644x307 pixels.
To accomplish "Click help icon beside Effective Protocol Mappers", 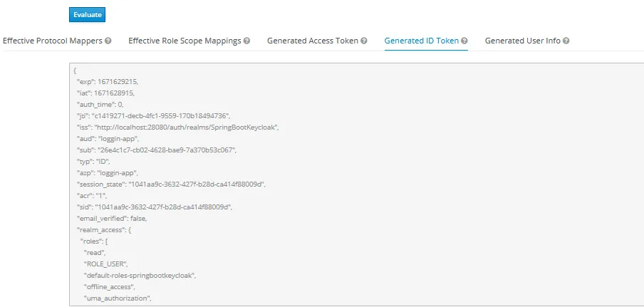I will click(x=108, y=41).
